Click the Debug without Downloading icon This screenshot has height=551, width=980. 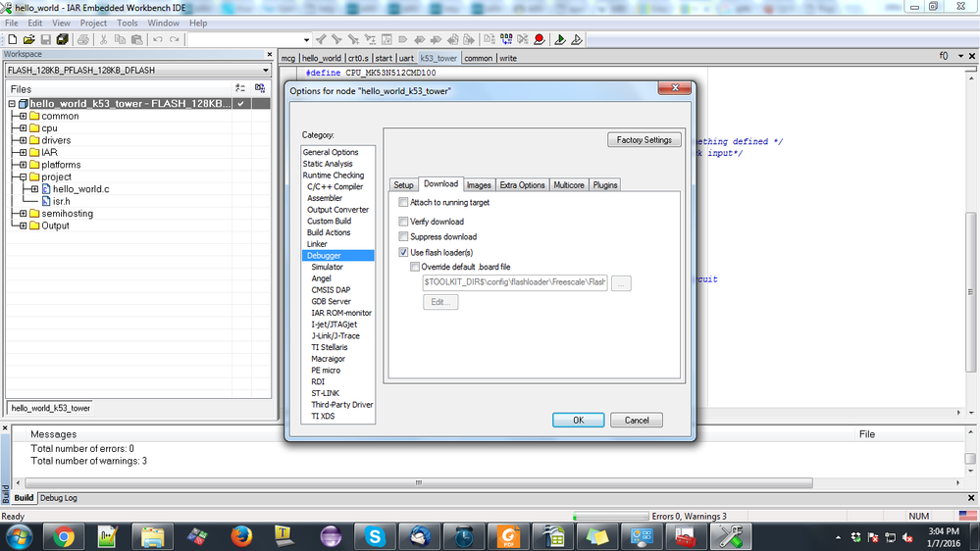tap(577, 39)
